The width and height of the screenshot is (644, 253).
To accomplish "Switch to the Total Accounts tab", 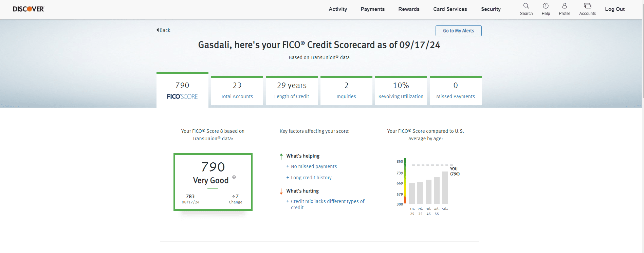I will 237,91.
